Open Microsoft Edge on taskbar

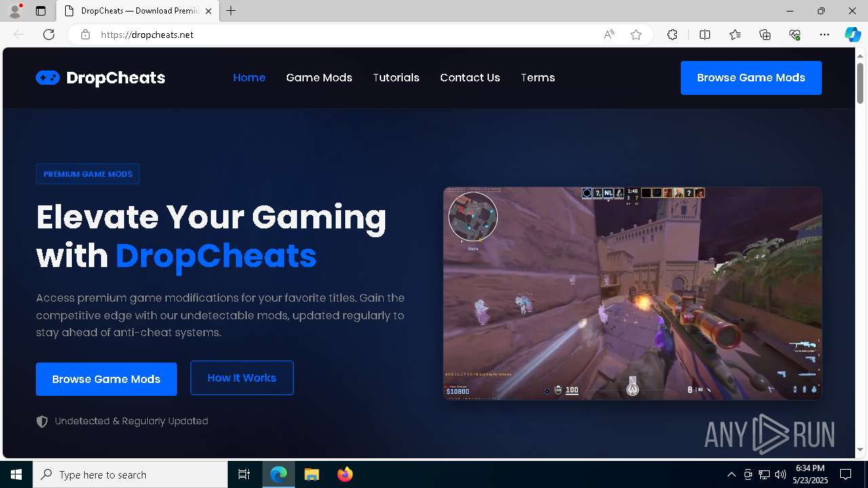coord(279,474)
